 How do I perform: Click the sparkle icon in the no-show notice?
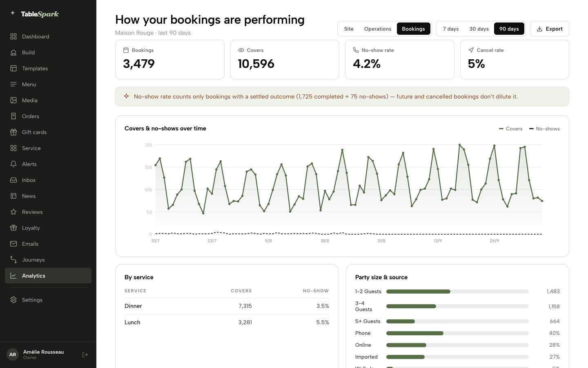click(127, 96)
